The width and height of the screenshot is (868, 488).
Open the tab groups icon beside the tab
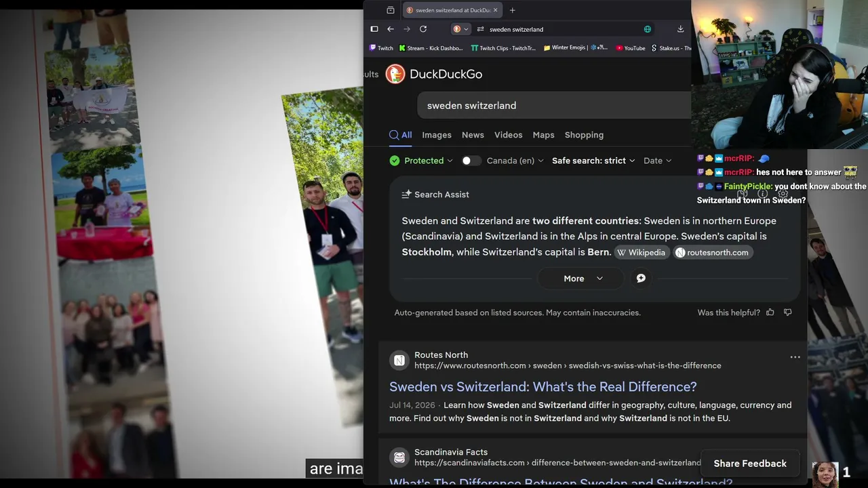(x=391, y=10)
